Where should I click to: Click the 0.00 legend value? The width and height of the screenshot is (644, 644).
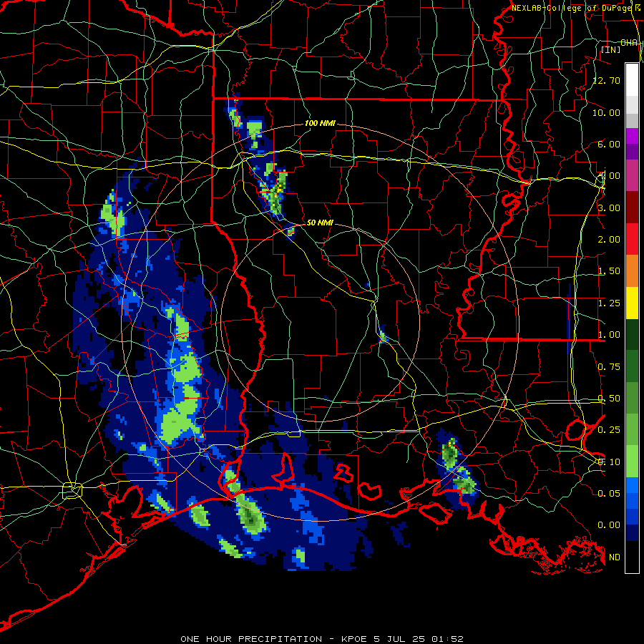coord(609,525)
